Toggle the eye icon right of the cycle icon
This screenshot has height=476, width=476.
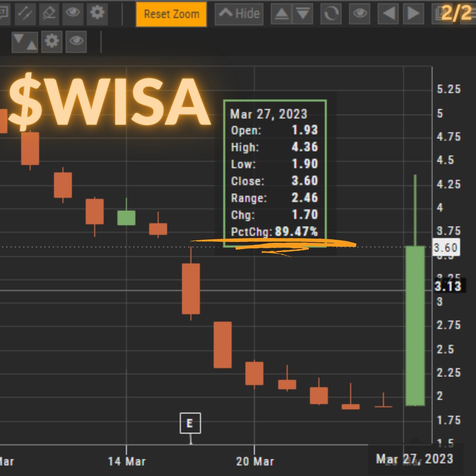(x=360, y=14)
